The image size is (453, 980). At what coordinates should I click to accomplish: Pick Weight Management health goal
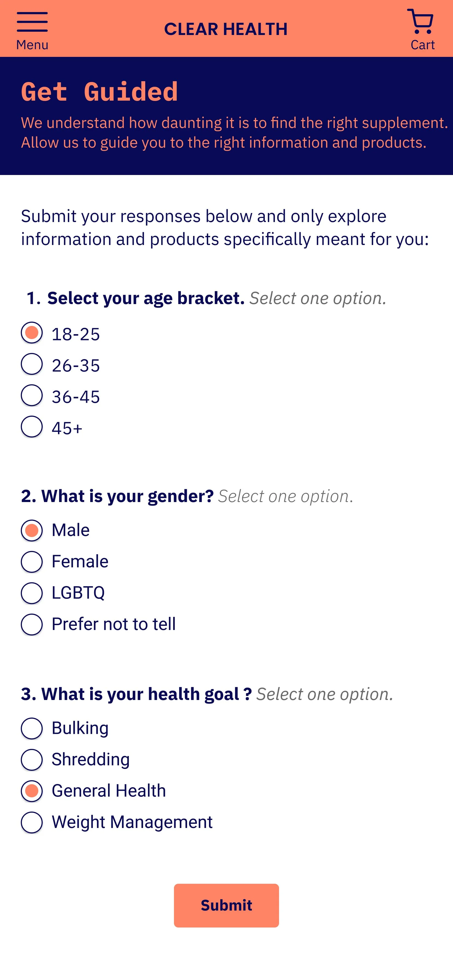click(32, 822)
